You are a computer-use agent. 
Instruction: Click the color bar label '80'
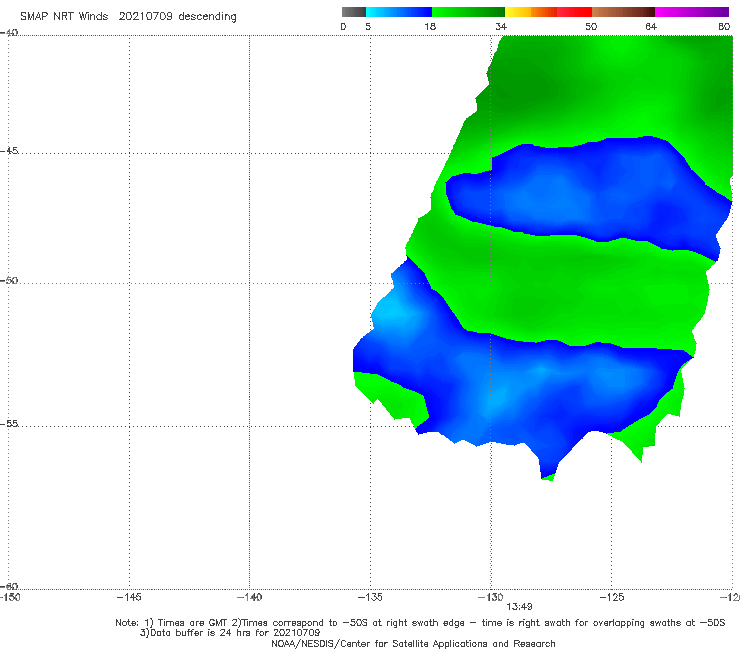(x=724, y=26)
